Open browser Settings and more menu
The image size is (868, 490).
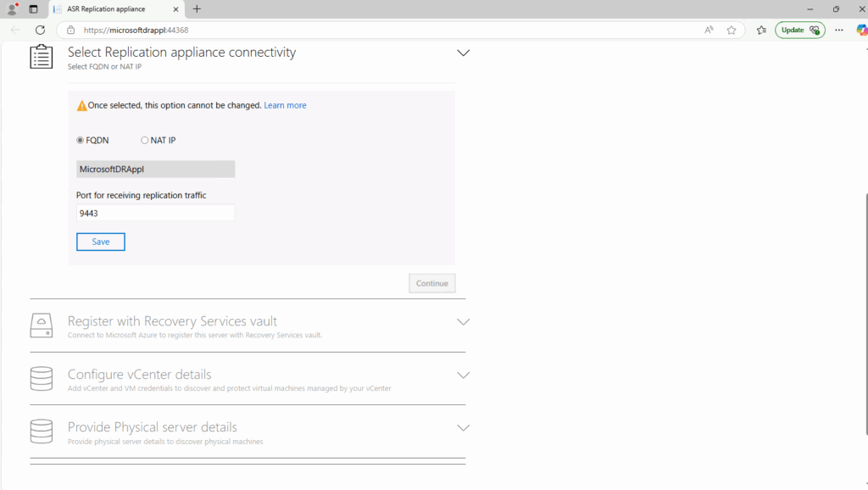pos(839,30)
